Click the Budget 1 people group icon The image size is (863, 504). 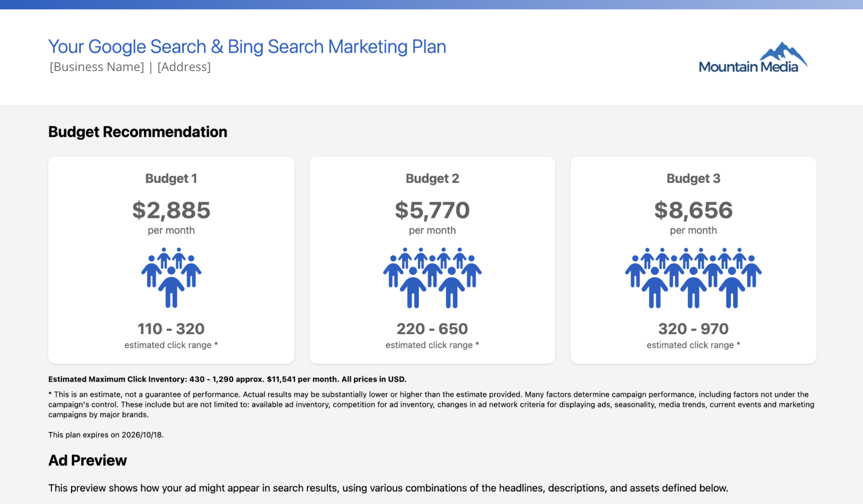coord(171,278)
